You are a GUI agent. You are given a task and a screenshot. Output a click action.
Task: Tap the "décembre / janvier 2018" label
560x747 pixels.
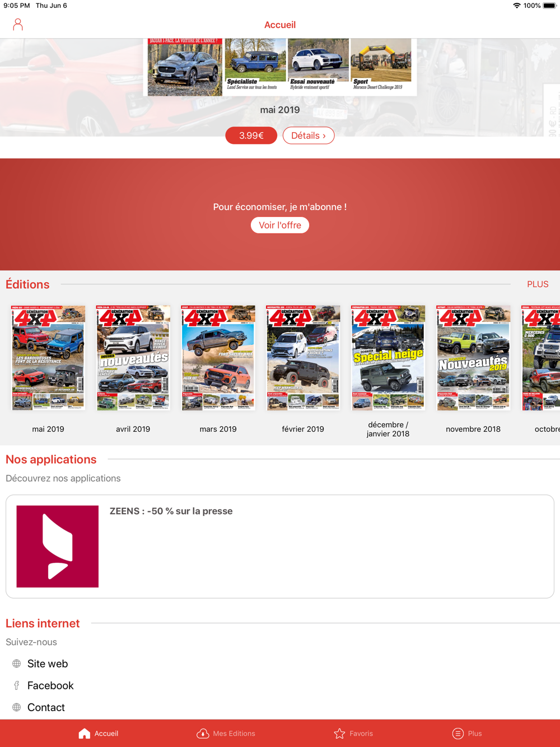point(388,429)
